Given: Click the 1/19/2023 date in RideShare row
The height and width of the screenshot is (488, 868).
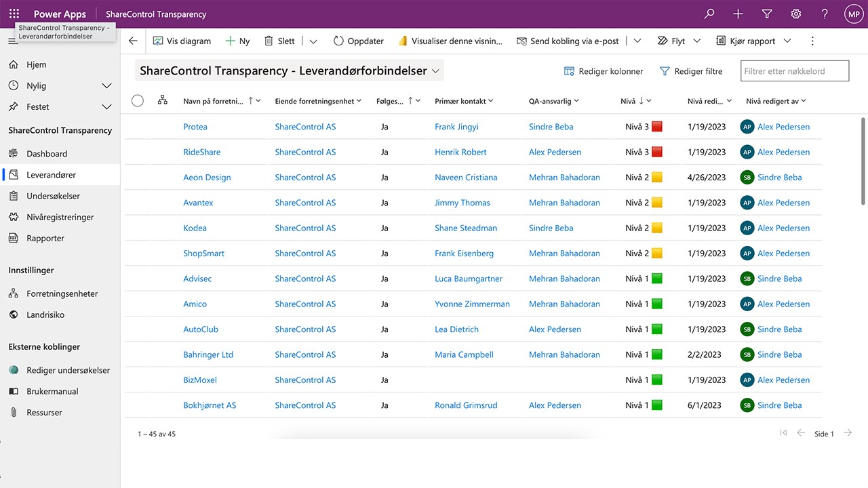Looking at the screenshot, I should pyautogui.click(x=706, y=152).
